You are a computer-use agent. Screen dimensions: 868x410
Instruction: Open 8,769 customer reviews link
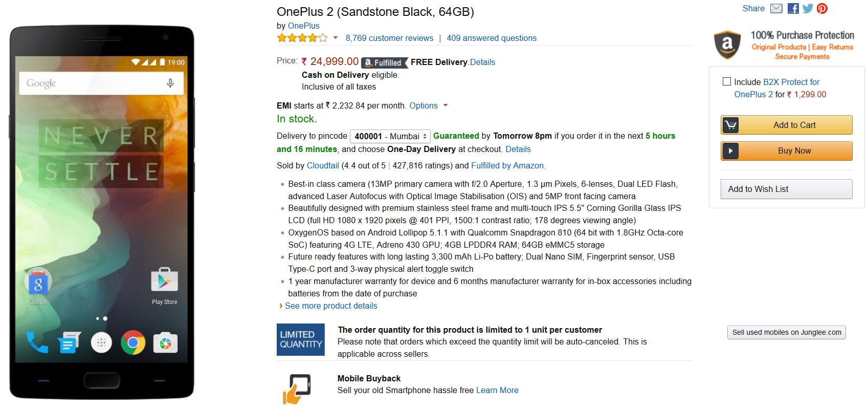tap(389, 38)
